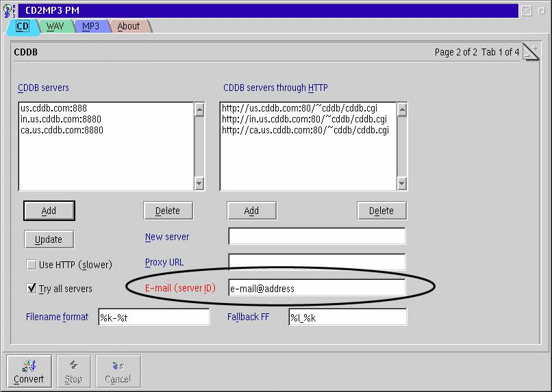The image size is (552, 392).
Task: Click the Cancel button
Action: point(118,371)
